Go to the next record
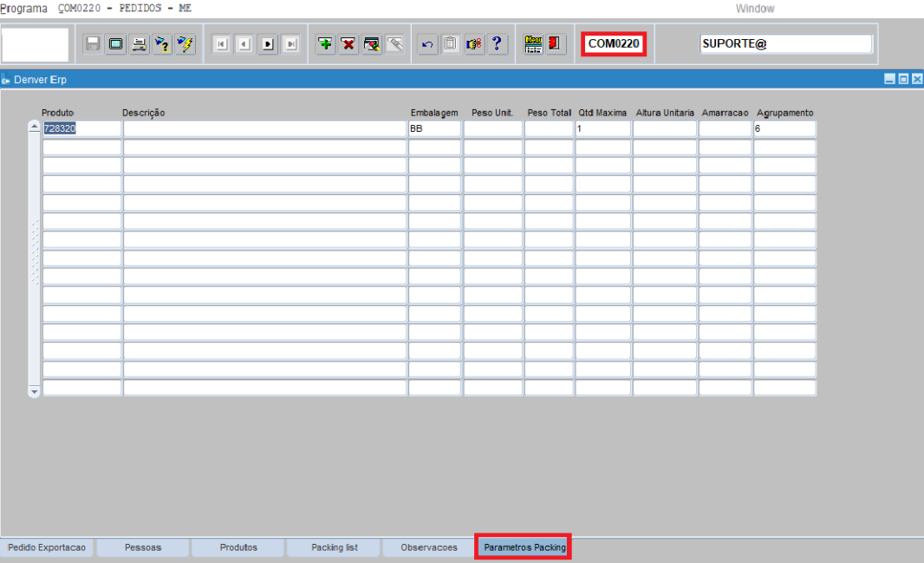 [x=268, y=43]
